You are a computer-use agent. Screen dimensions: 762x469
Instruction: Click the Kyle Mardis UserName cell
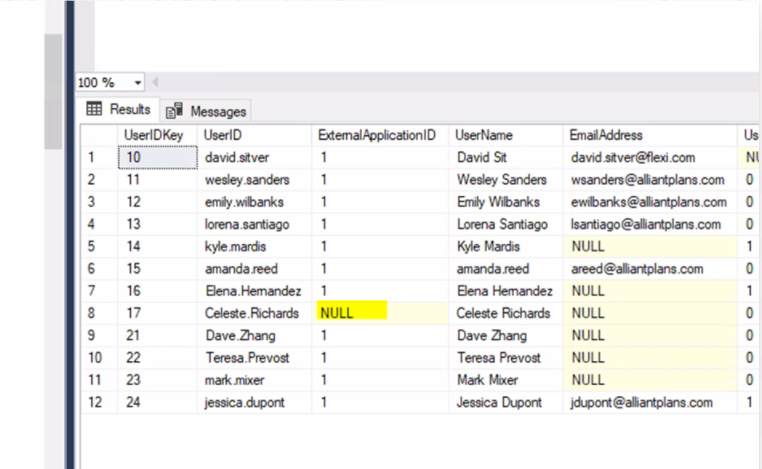point(506,246)
